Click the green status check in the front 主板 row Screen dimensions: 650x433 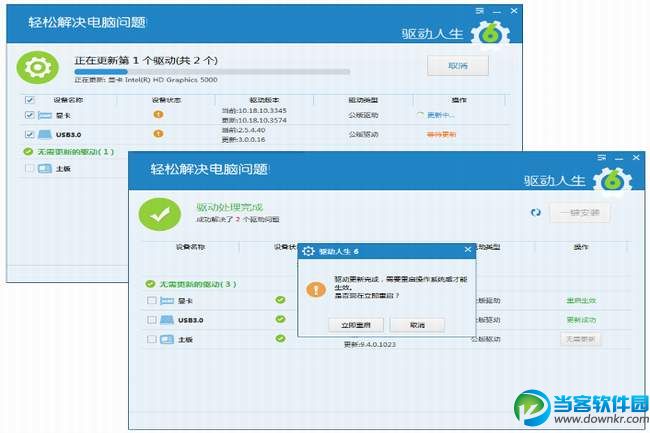(x=280, y=339)
